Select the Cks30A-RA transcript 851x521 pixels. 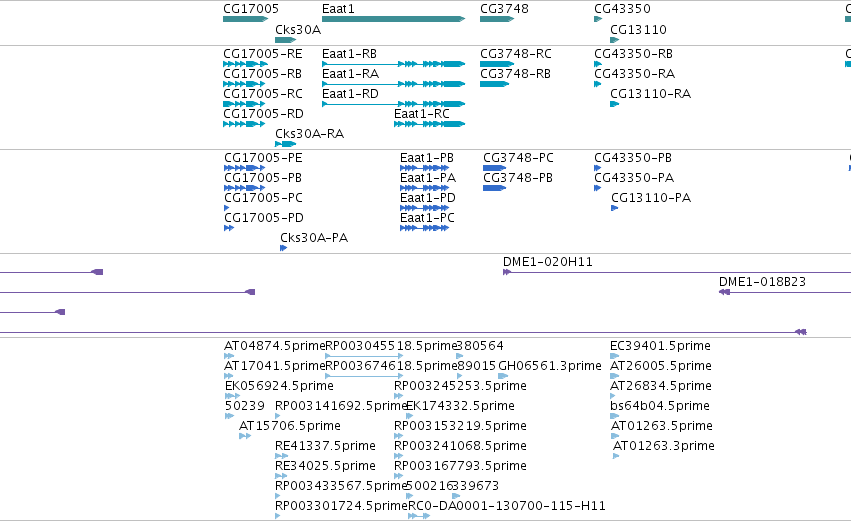click(285, 144)
